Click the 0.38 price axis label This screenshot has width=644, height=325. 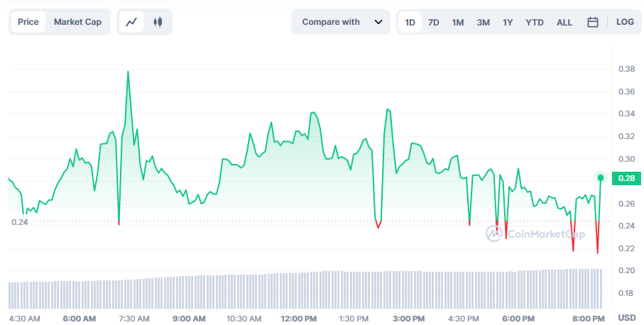tap(626, 69)
